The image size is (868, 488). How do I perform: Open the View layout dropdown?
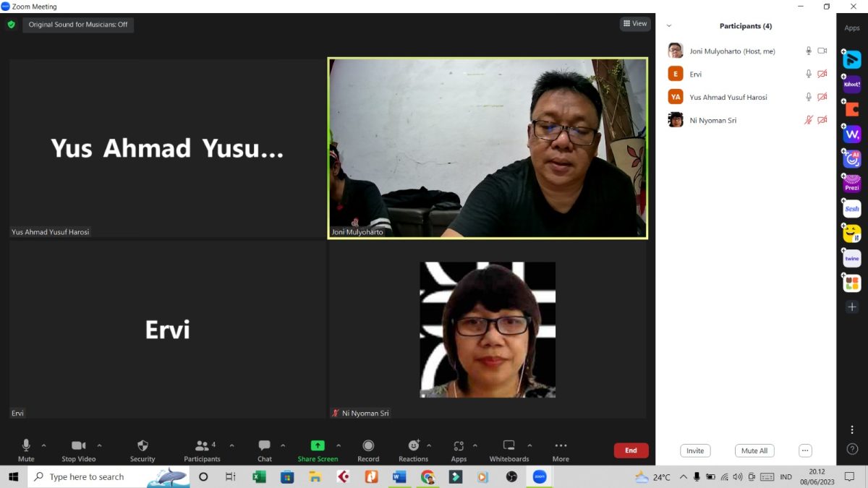tap(634, 24)
